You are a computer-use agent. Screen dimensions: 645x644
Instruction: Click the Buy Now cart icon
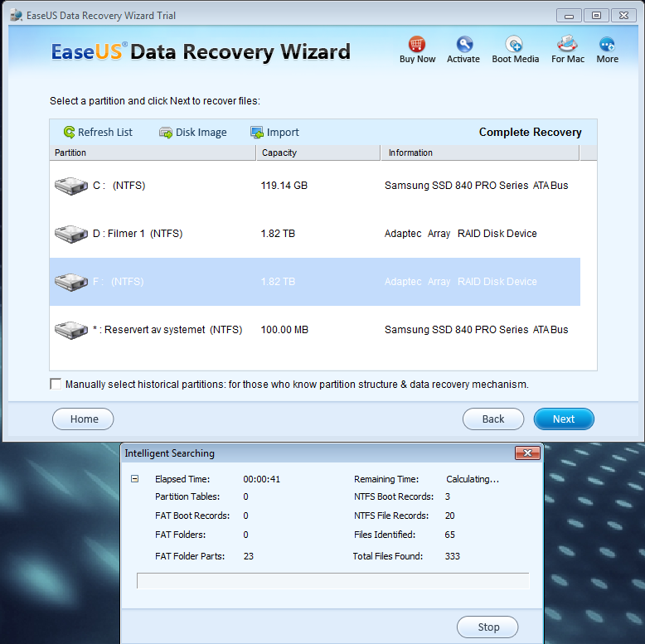416,44
